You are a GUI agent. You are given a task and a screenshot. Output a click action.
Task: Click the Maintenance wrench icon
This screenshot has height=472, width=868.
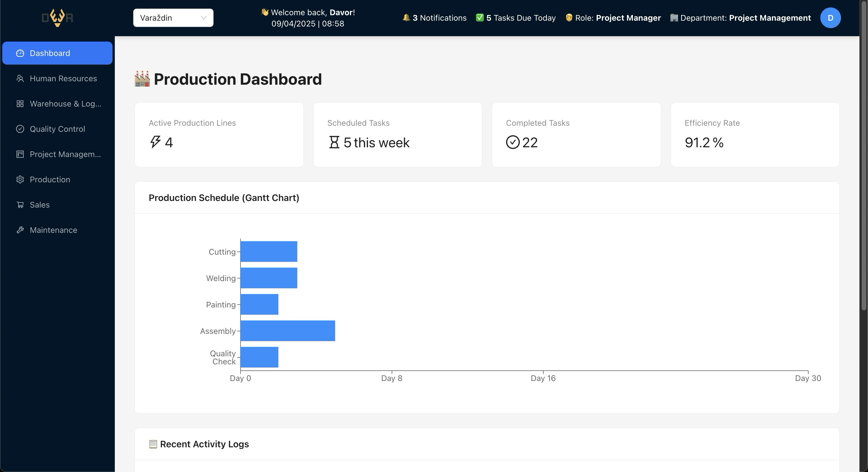pos(20,230)
